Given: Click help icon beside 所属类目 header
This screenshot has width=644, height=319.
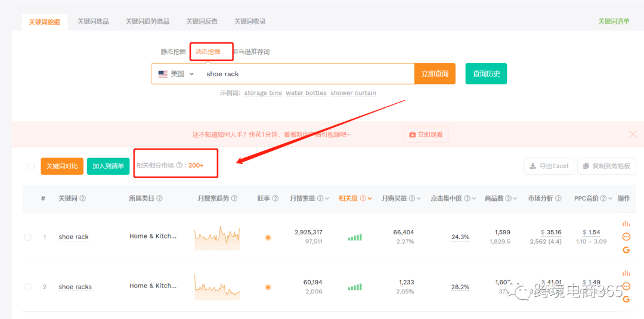Looking at the screenshot, I should click(159, 199).
